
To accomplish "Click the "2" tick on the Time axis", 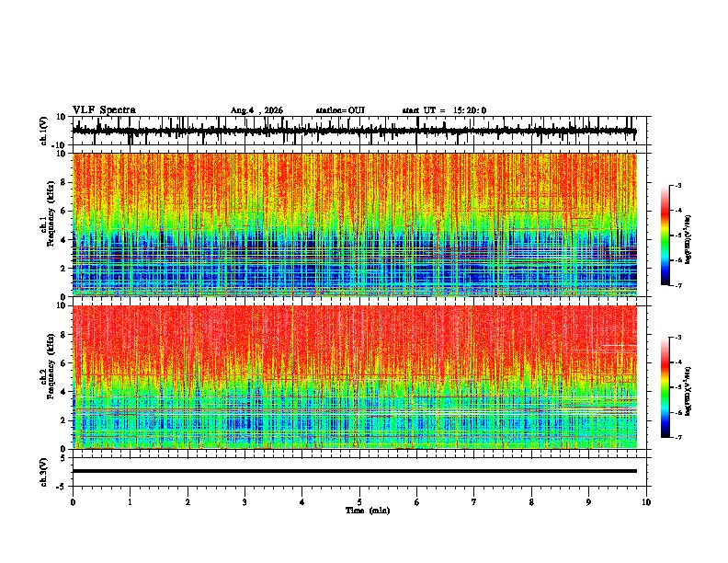I will 188,502.
